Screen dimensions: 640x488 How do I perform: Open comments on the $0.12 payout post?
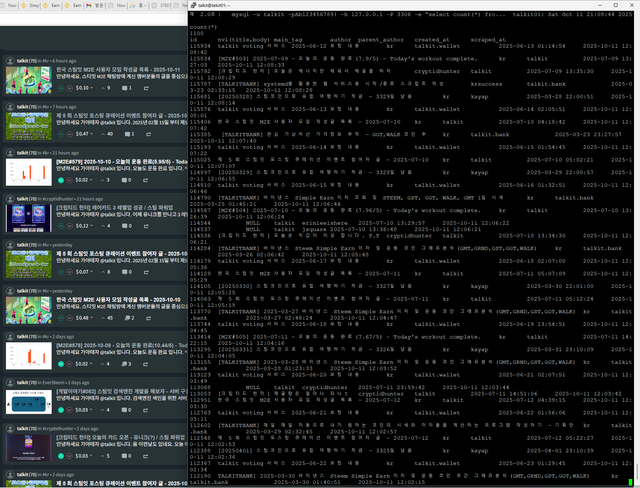point(127,226)
